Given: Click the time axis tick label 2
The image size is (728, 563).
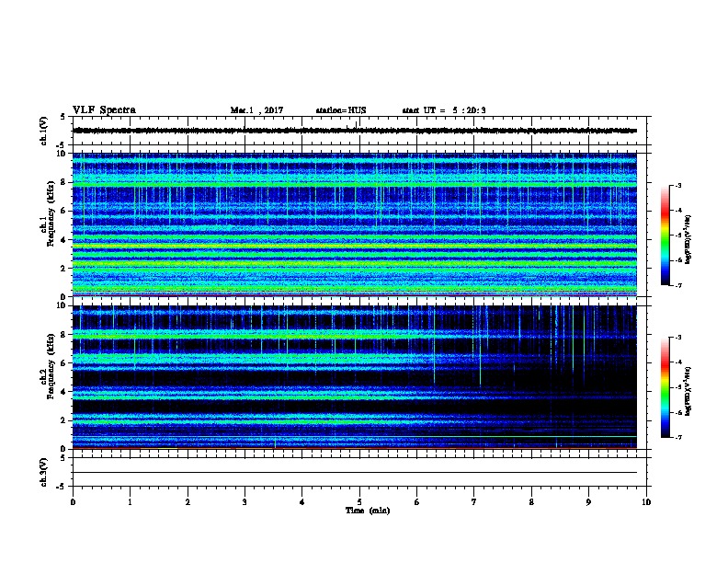Looking at the screenshot, I should coord(188,502).
